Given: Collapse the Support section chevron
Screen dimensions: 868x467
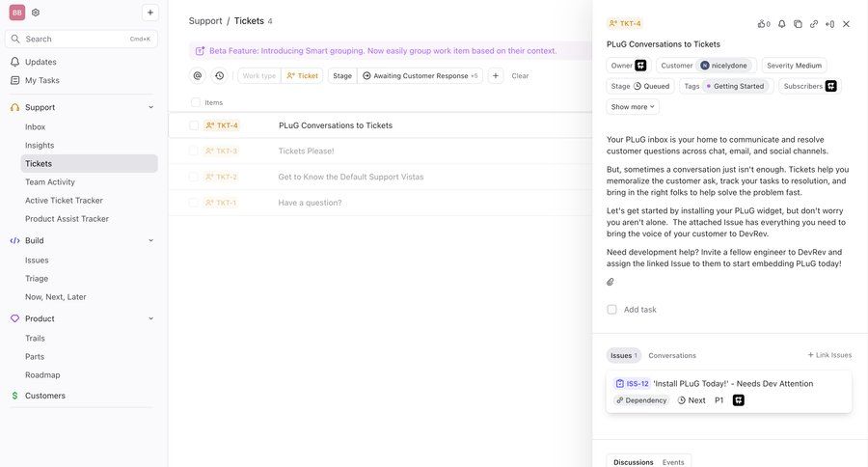Looking at the screenshot, I should tap(150, 107).
